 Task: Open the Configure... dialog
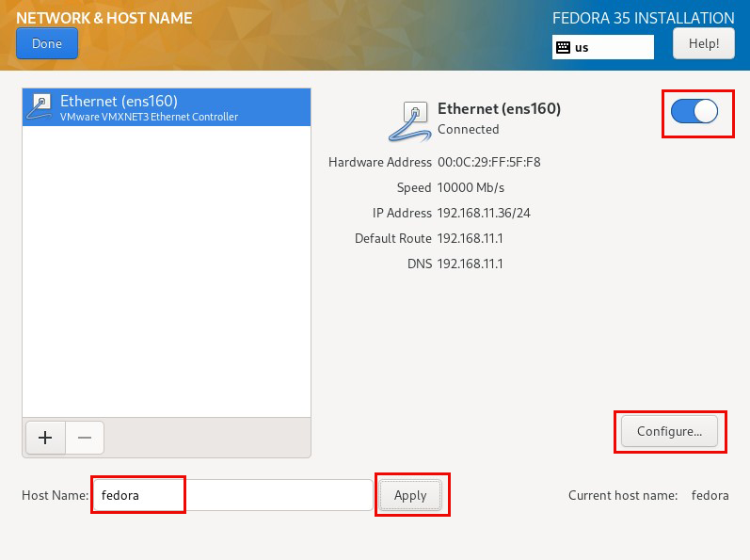coord(669,431)
